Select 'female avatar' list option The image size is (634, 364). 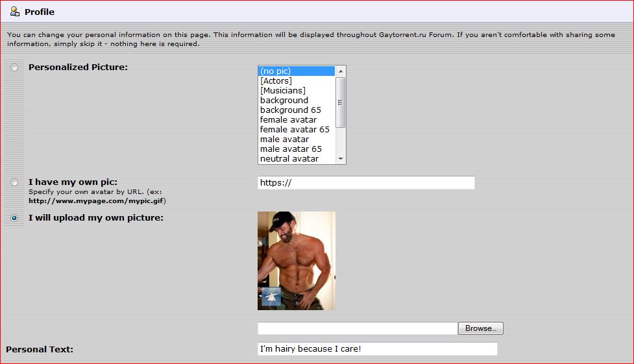pos(296,119)
